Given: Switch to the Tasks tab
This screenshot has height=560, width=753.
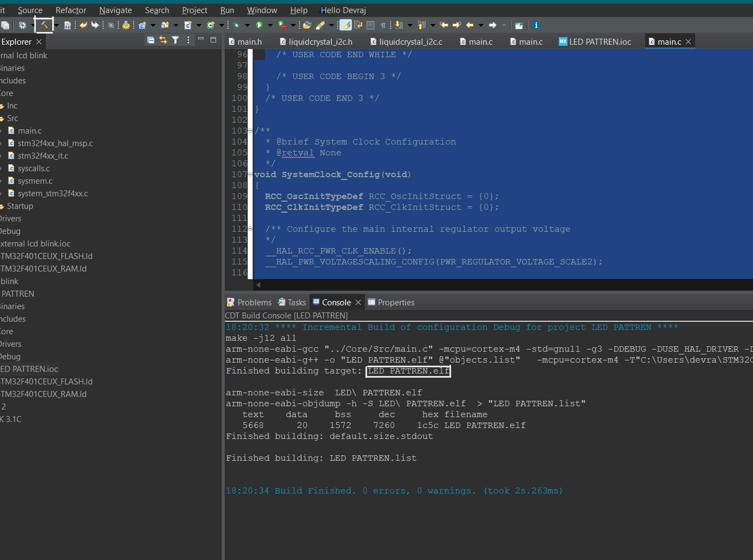Looking at the screenshot, I should (292, 303).
